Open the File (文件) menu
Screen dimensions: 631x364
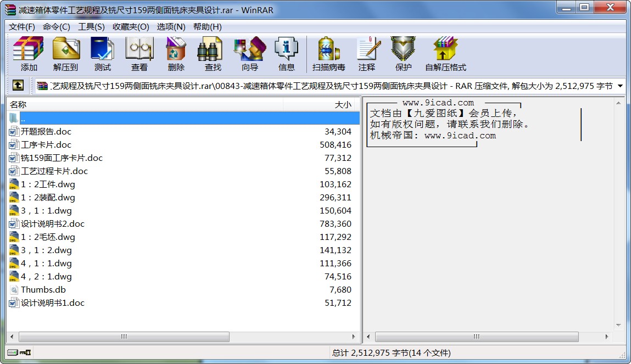pyautogui.click(x=22, y=27)
